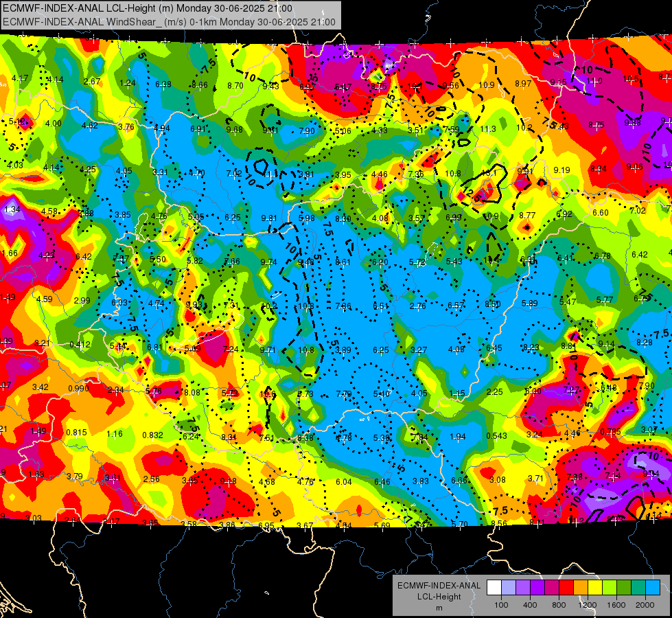Click the wind shear value "6.04"
This screenshot has width=672, height=618.
(x=344, y=482)
